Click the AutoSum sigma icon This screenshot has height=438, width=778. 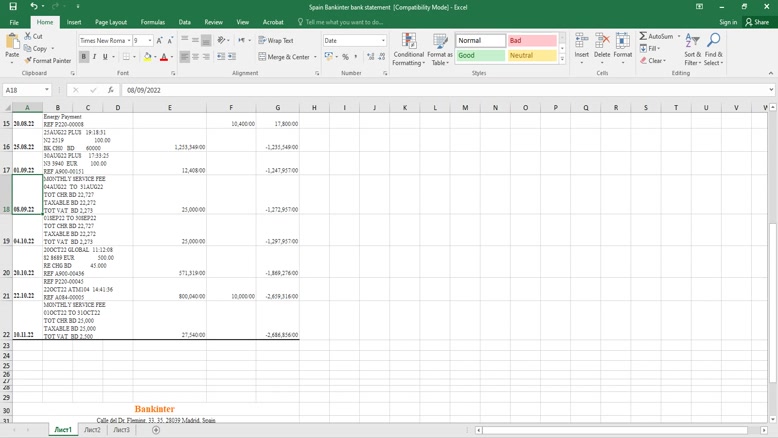click(x=644, y=36)
